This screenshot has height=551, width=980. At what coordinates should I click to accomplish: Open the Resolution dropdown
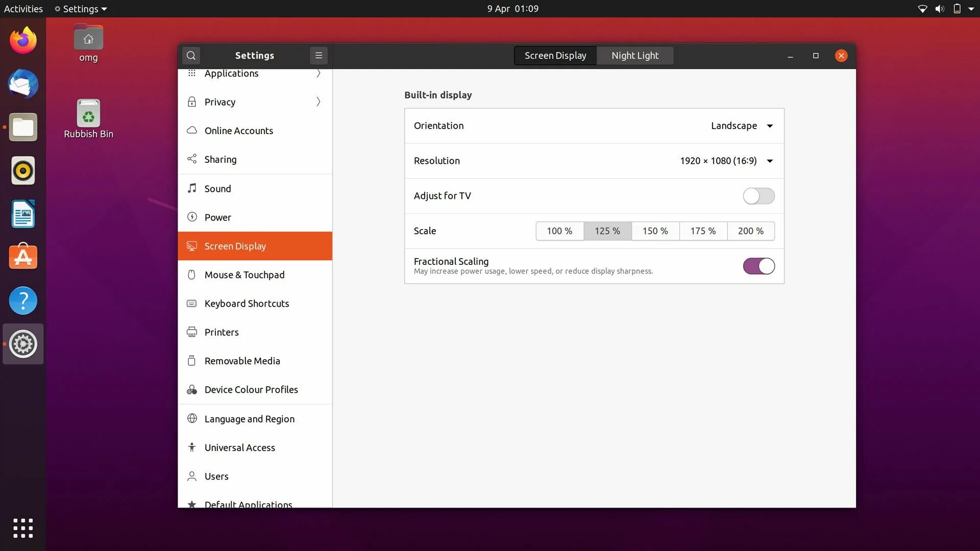coord(726,161)
